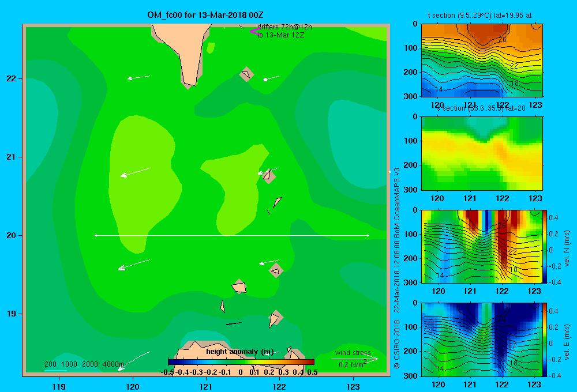Click the map title OM_fc00 for 13-Mar-2018 00Z
577x392 pixels.
205,15
